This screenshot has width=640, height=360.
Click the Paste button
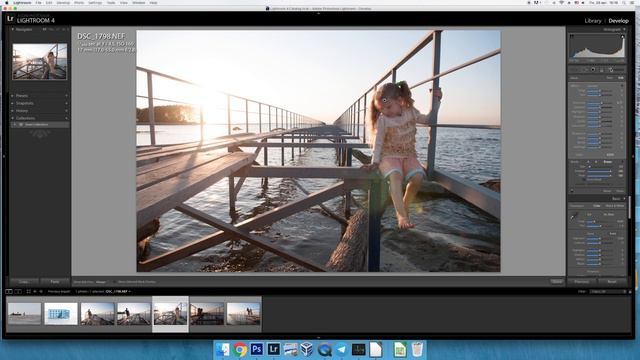tap(55, 282)
